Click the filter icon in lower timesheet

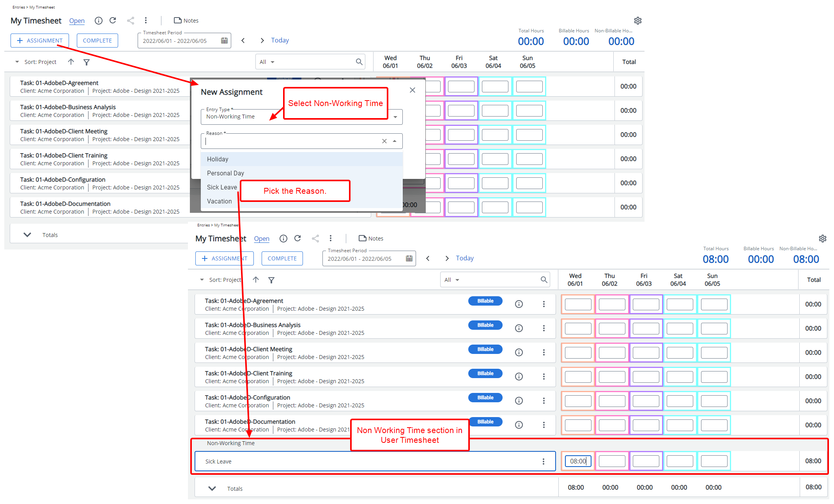[271, 280]
